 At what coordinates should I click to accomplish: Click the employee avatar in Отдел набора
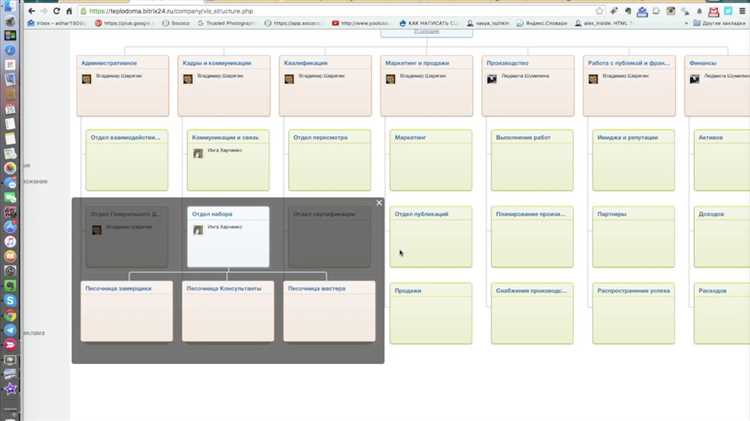[198, 230]
